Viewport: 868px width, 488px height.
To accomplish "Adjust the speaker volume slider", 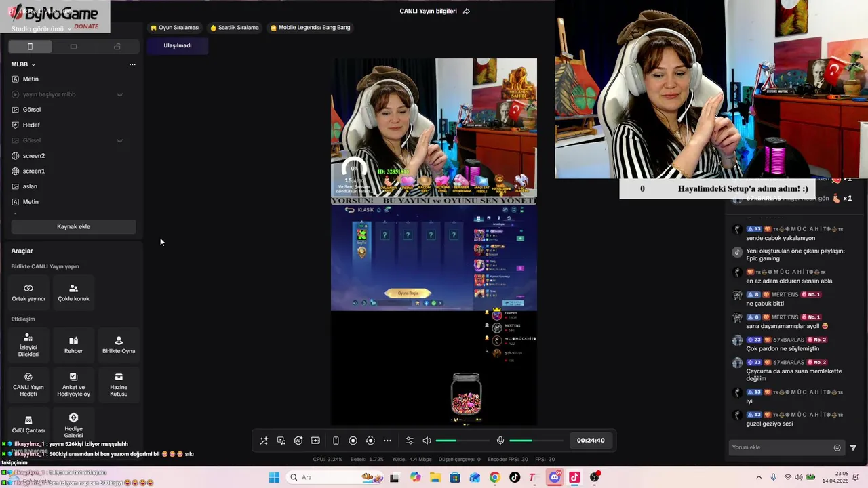I will click(462, 441).
